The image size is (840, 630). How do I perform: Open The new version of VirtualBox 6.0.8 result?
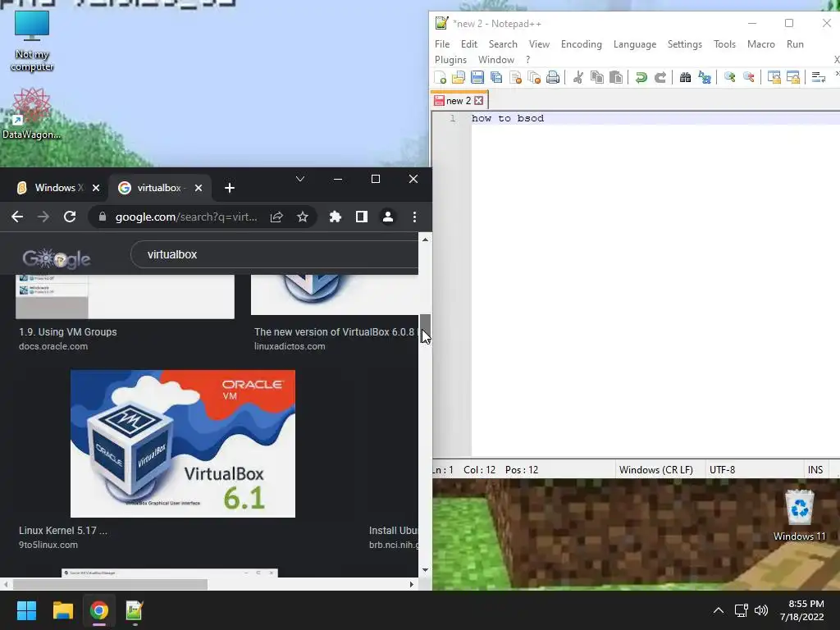coord(336,332)
